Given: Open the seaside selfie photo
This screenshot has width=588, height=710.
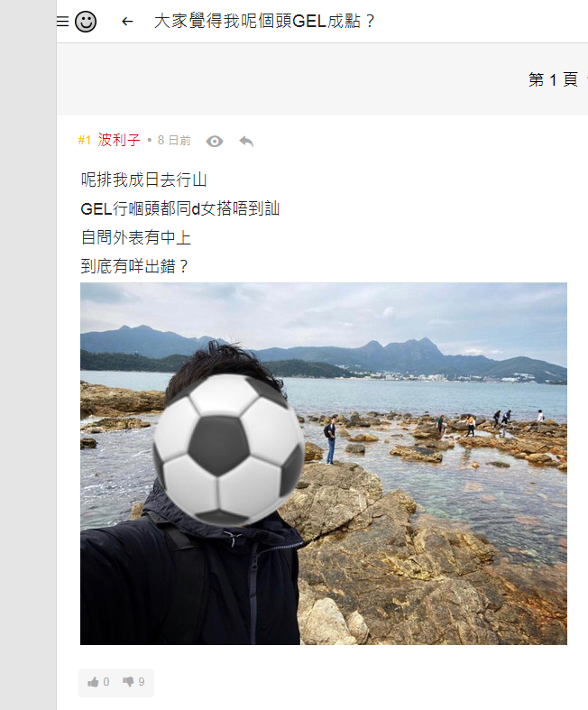Looking at the screenshot, I should [324, 464].
